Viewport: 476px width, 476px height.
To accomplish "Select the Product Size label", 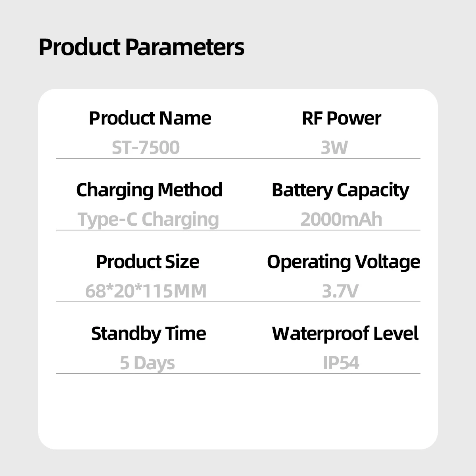I will click(148, 262).
